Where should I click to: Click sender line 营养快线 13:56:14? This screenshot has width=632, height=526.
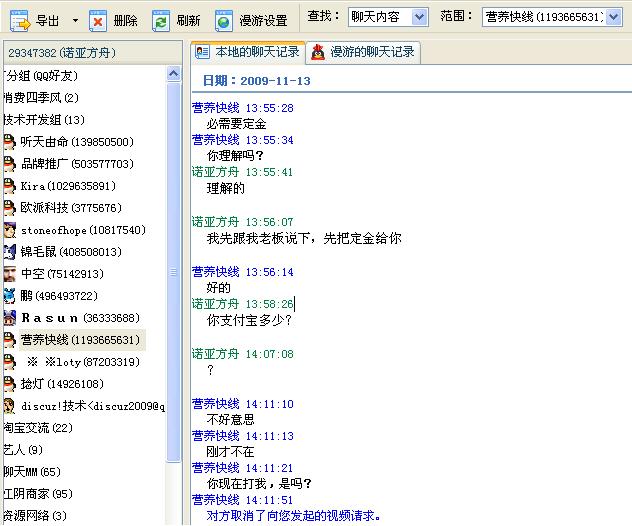point(243,272)
